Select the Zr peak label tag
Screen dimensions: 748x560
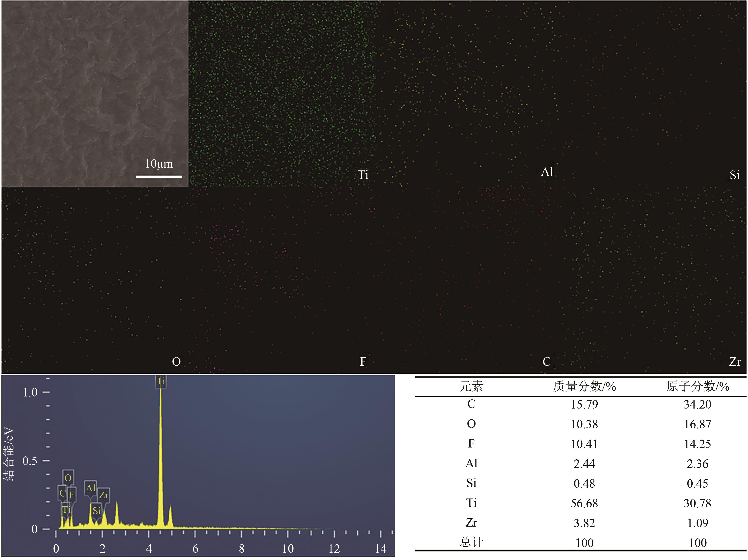[x=103, y=495]
